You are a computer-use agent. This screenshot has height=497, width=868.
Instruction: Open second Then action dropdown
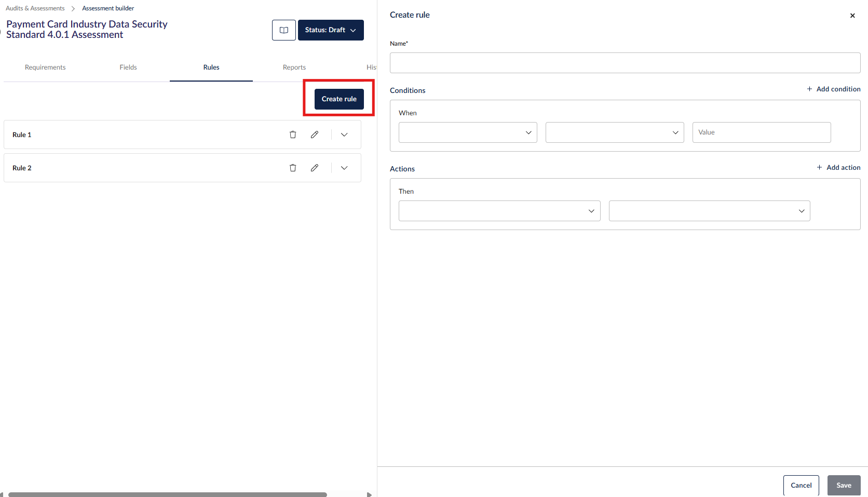click(709, 211)
